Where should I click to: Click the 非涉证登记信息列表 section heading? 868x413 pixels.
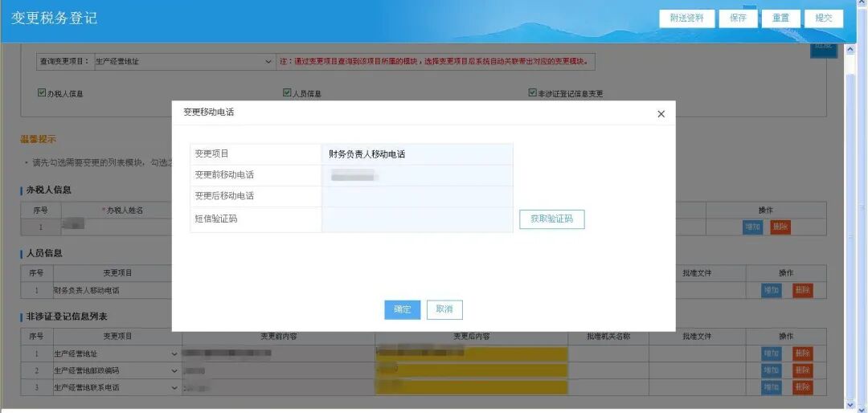[x=67, y=317]
